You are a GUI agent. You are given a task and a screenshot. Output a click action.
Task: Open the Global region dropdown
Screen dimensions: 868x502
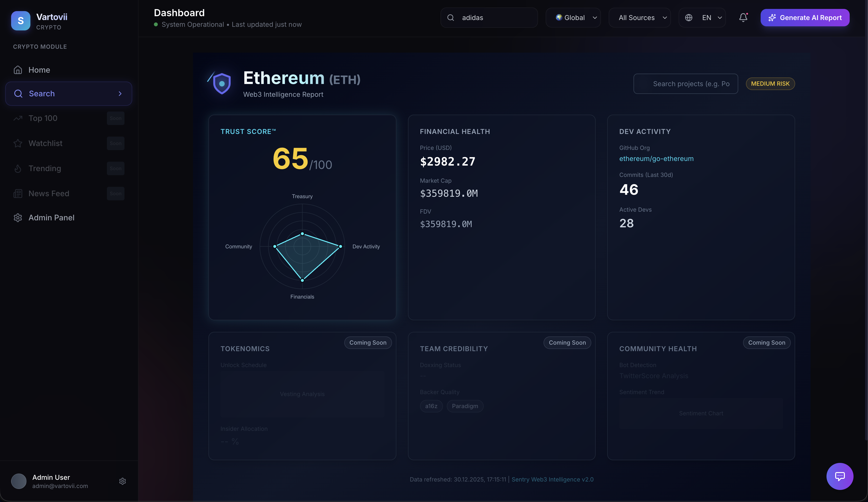coord(573,18)
